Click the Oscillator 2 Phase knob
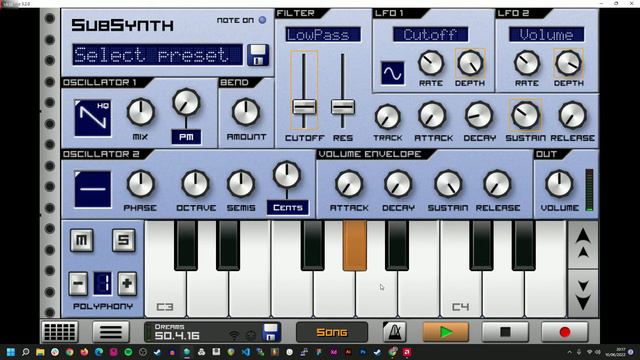The image size is (640, 360). pos(140,184)
